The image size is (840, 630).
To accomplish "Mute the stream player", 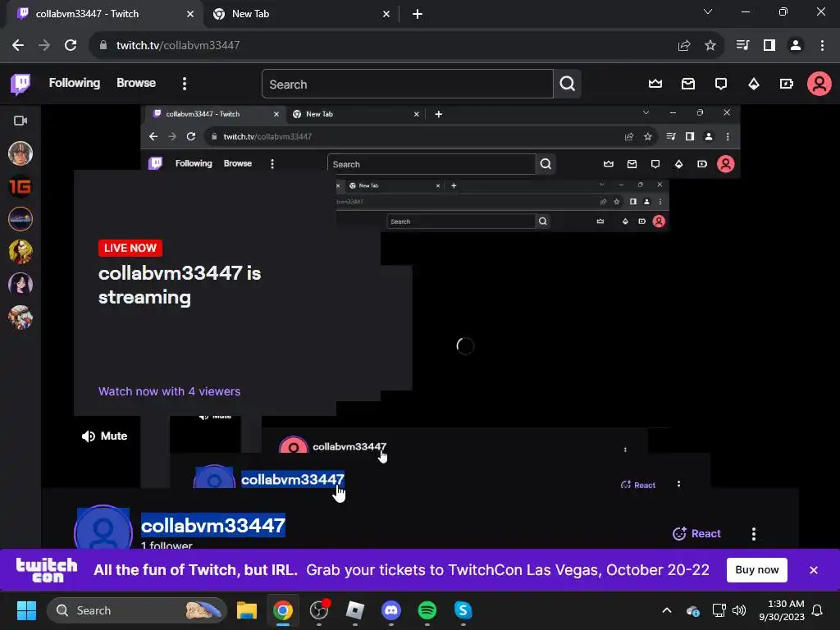I will point(104,436).
